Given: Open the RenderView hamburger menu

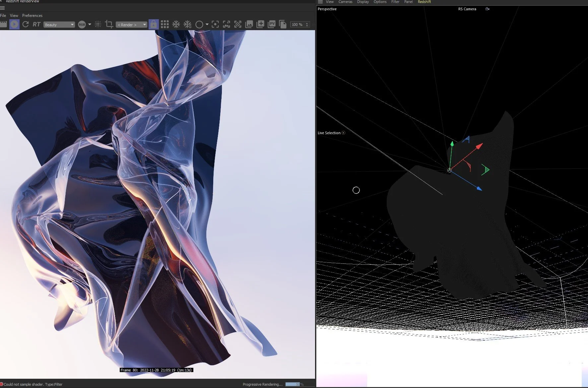Looking at the screenshot, I should tap(2, 8).
